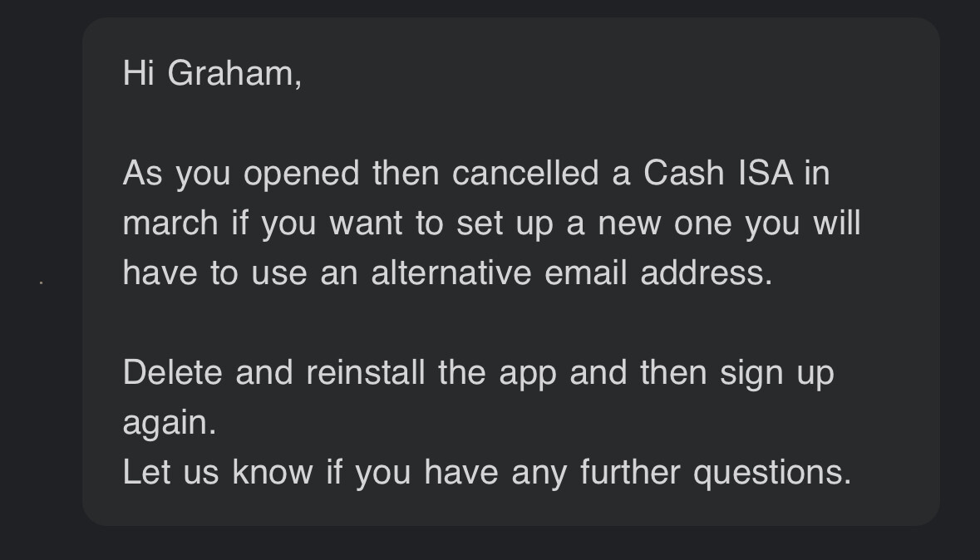Click the words 'Cash ISA' in message

(x=718, y=173)
